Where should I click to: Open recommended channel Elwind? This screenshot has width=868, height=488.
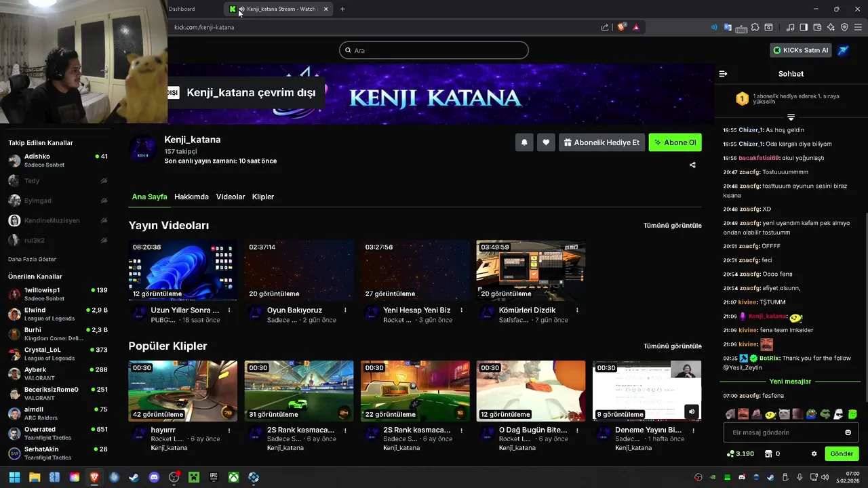coord(58,314)
